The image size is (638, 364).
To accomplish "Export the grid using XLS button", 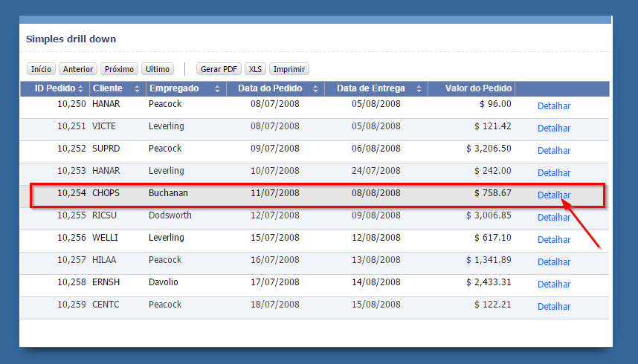I will (x=256, y=69).
